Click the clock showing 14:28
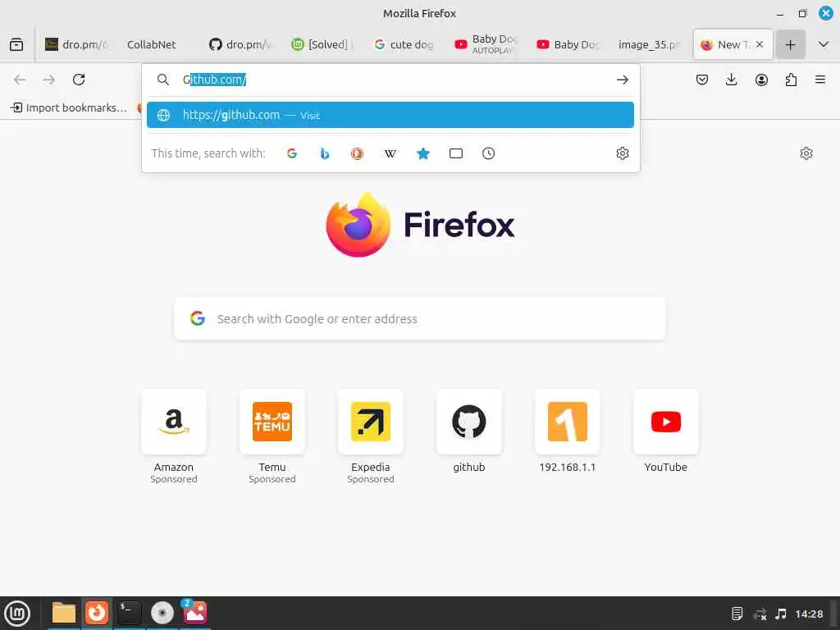Screen dimensions: 840x630 click(x=809, y=614)
